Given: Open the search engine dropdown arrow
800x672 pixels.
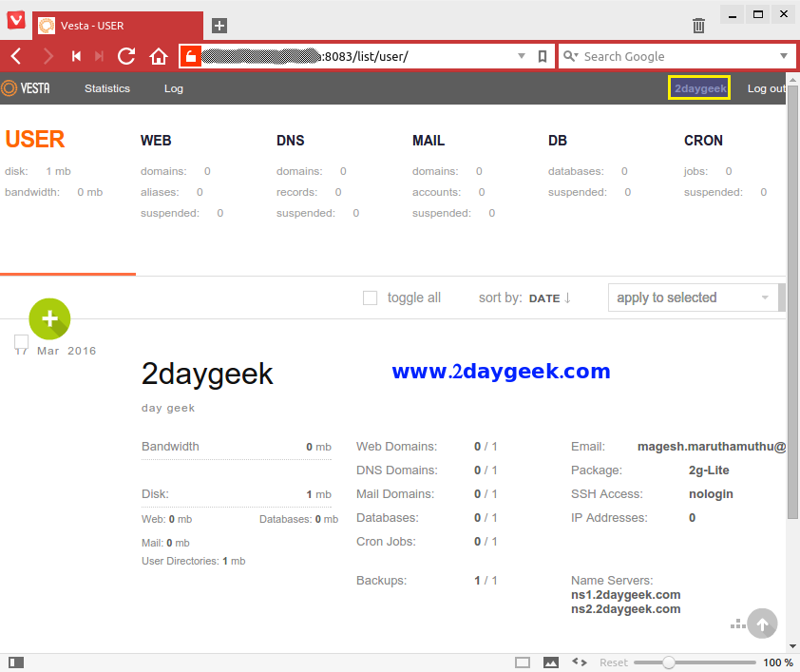Looking at the screenshot, I should [784, 56].
